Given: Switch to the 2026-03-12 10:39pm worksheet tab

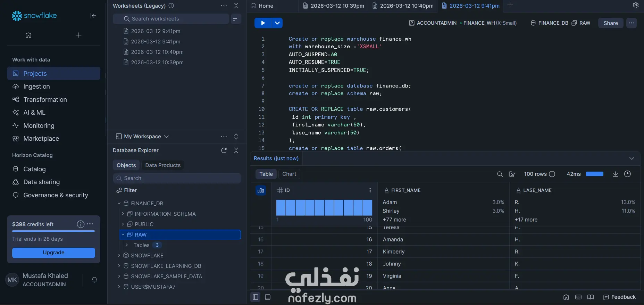Looking at the screenshot, I should click(x=334, y=6).
